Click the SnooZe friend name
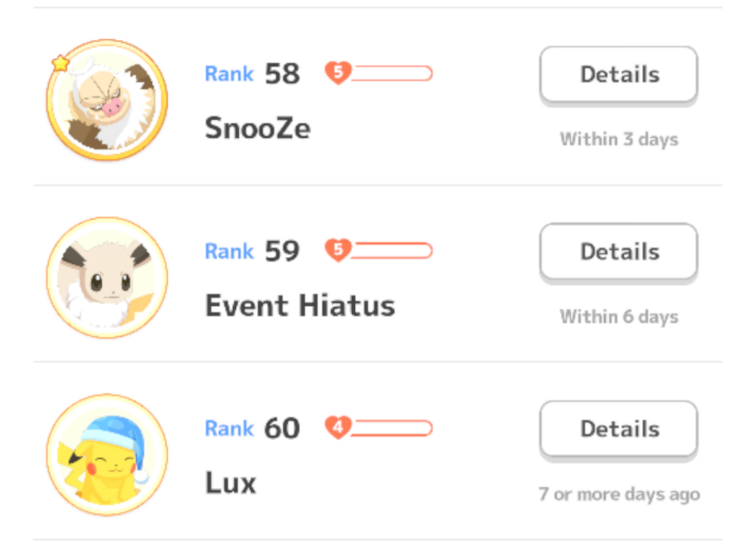Viewport: 756px width, 549px height. point(258,128)
